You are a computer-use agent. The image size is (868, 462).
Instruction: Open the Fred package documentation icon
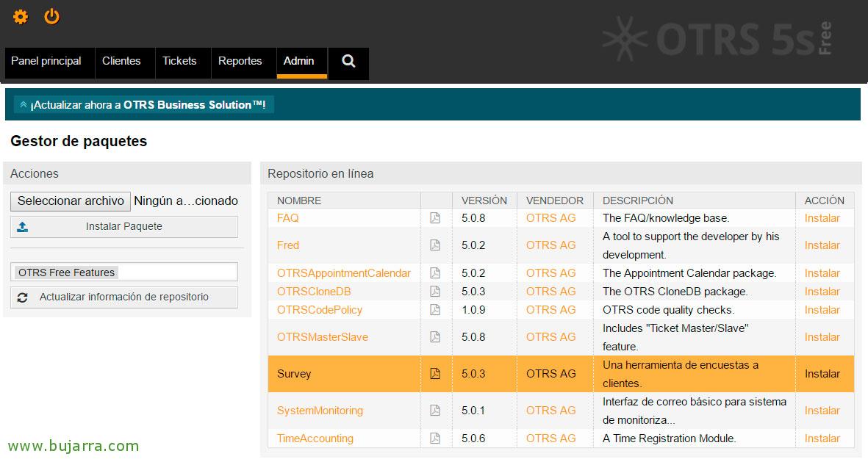tap(435, 245)
